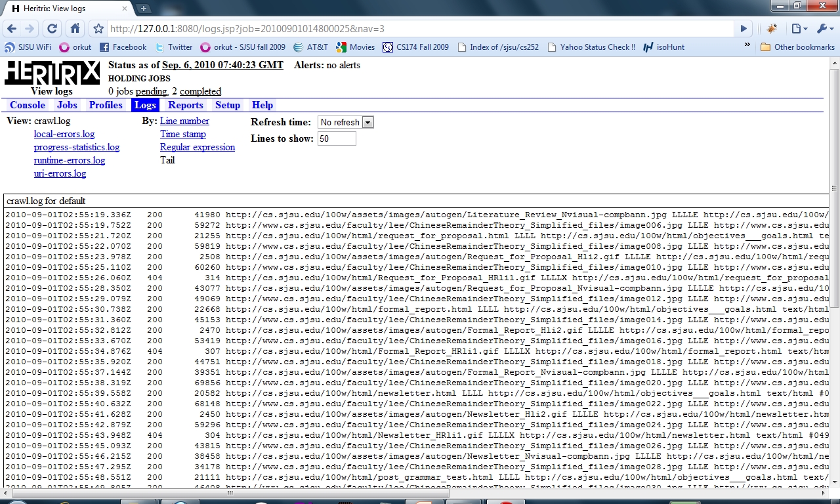
Task: Click the Go arrow beside address bar
Action: (743, 29)
